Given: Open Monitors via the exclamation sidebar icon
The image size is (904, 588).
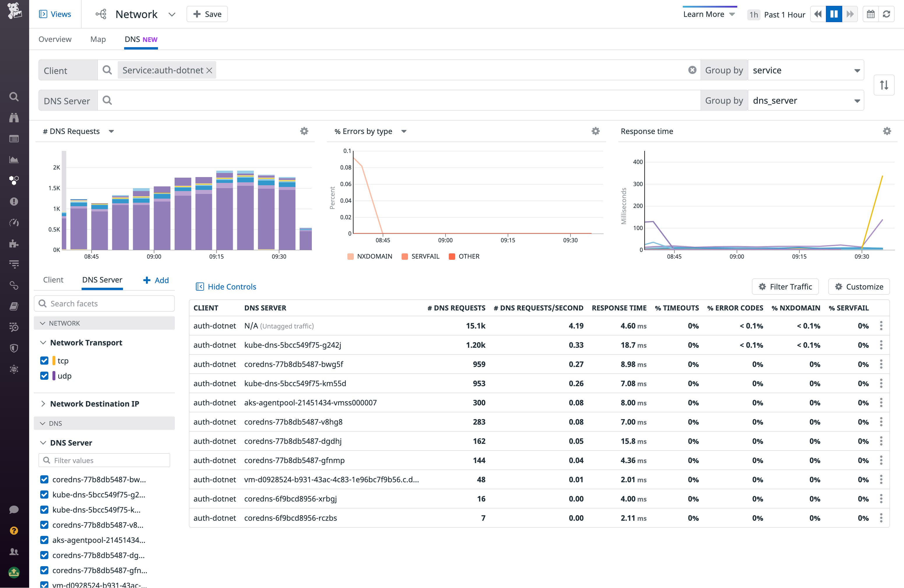Looking at the screenshot, I should point(14,202).
